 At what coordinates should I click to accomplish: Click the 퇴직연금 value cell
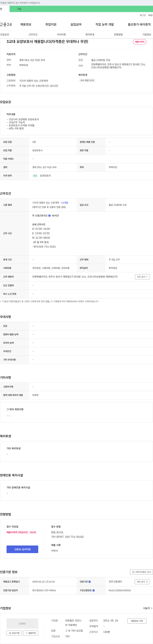click(x=113, y=268)
